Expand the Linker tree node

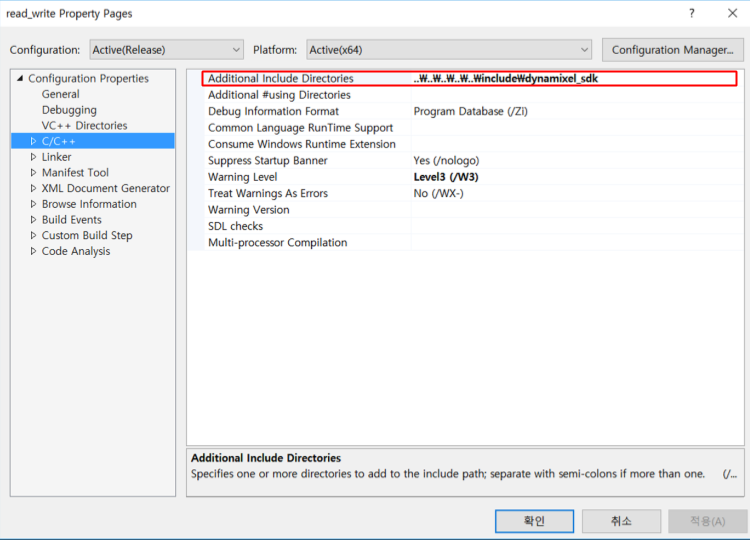point(33,157)
